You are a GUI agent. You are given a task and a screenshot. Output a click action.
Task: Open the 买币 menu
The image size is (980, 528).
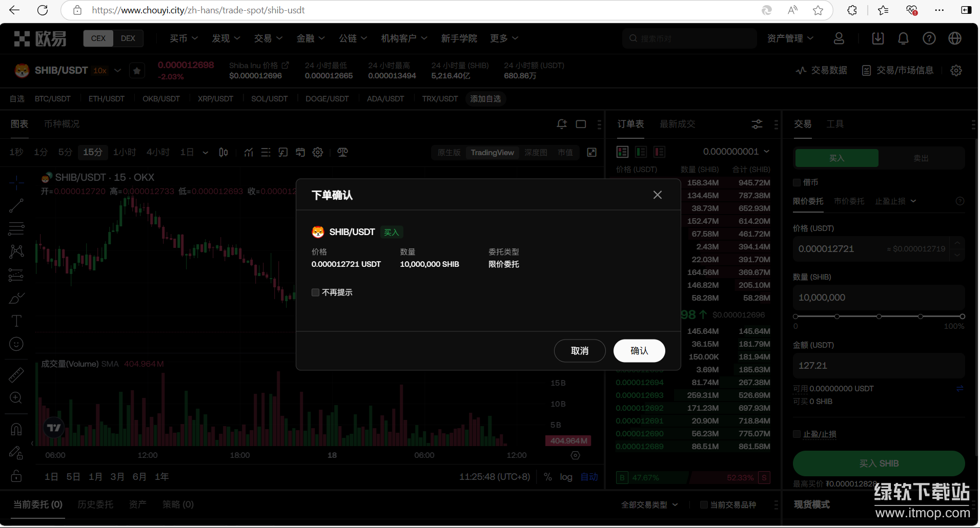pos(183,38)
